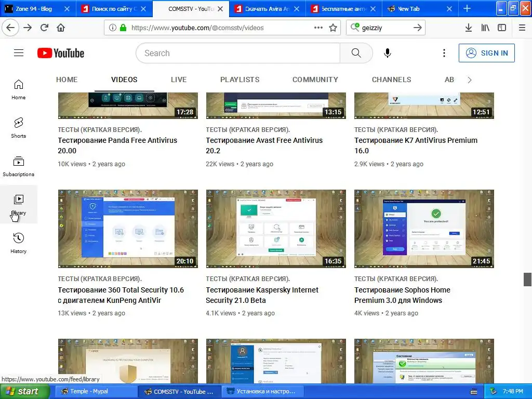Screen dimensions: 532x399
Task: Open page actions three-dot menu in address bar
Action: pos(318,28)
